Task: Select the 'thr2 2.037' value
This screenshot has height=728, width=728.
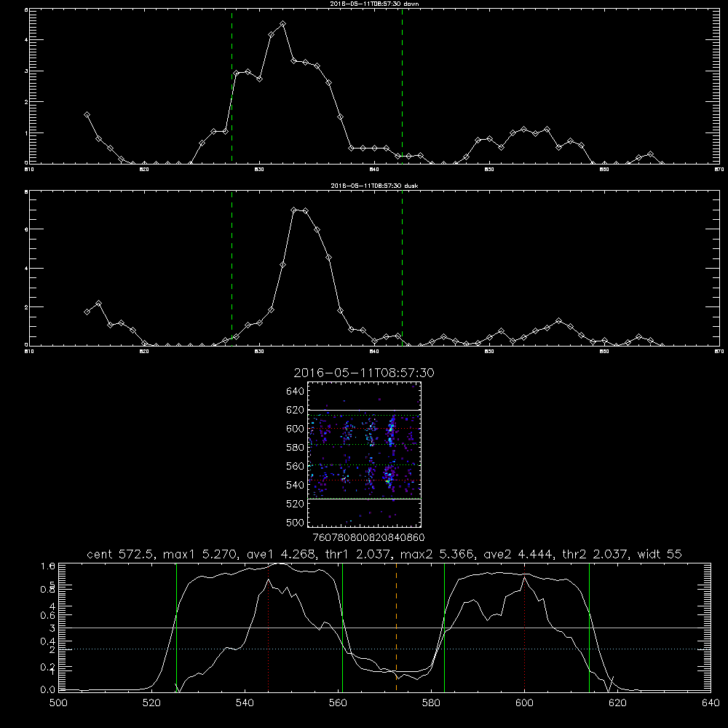Action: (x=596, y=554)
